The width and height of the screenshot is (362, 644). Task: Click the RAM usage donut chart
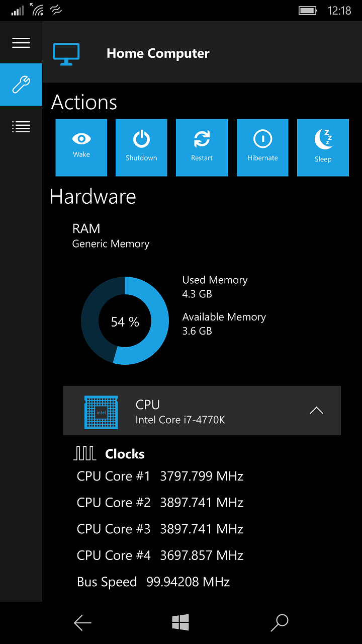tap(125, 320)
